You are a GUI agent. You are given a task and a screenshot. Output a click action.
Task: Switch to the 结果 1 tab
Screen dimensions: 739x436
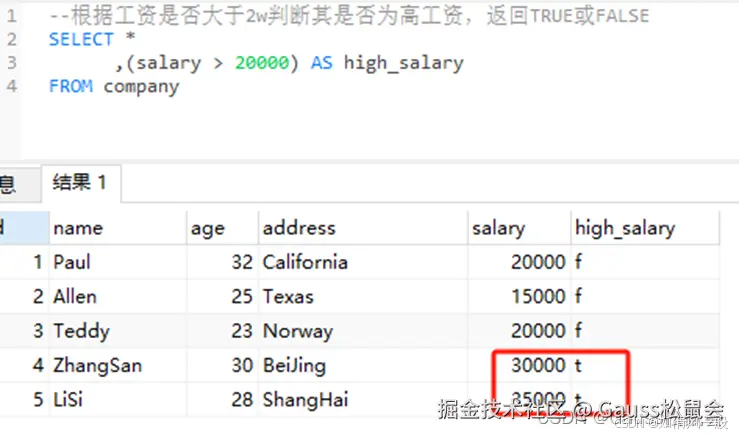tap(80, 183)
